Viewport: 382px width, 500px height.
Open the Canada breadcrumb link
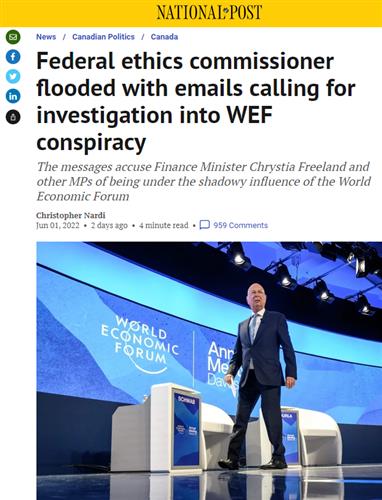[164, 37]
